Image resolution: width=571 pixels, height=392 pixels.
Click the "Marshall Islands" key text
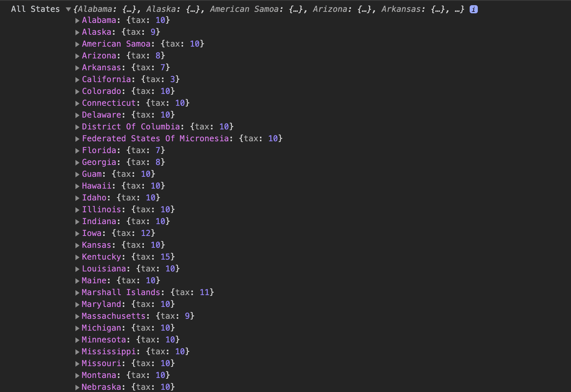[121, 292]
